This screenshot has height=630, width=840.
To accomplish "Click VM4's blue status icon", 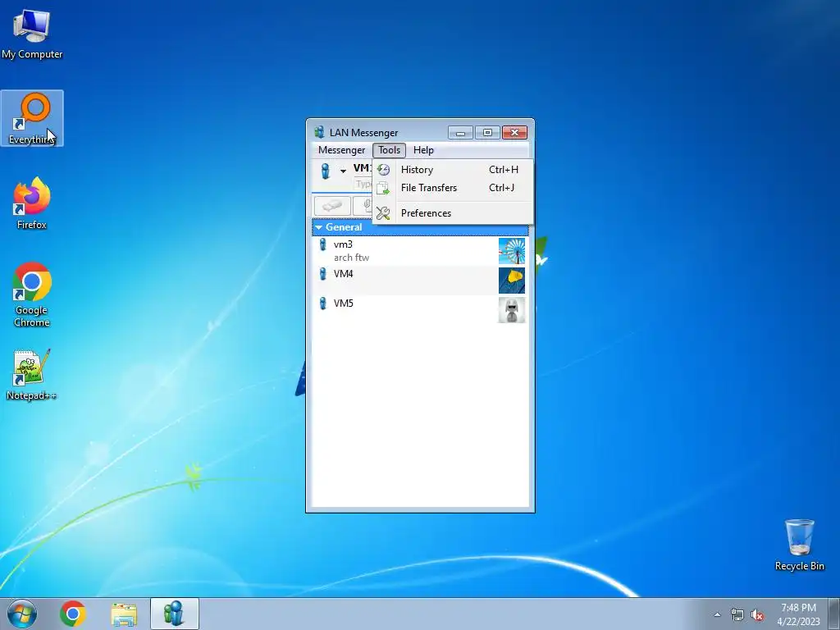I will 322,274.
